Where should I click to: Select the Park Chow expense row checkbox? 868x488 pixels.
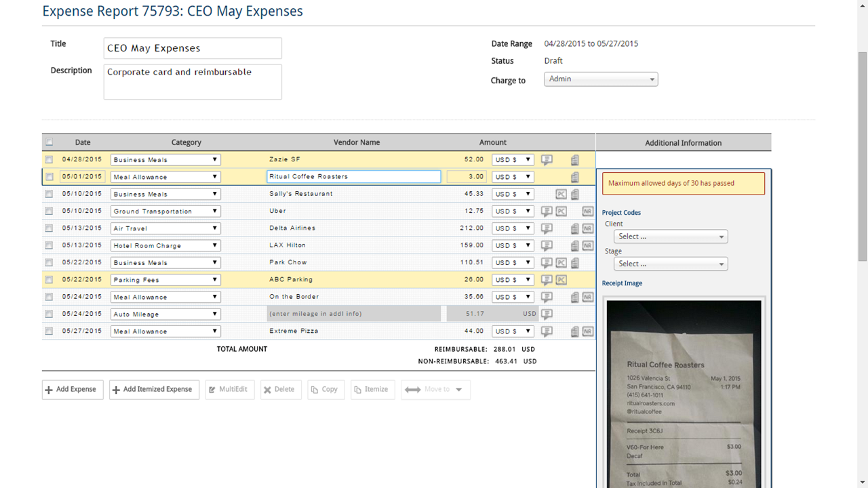tap(49, 263)
